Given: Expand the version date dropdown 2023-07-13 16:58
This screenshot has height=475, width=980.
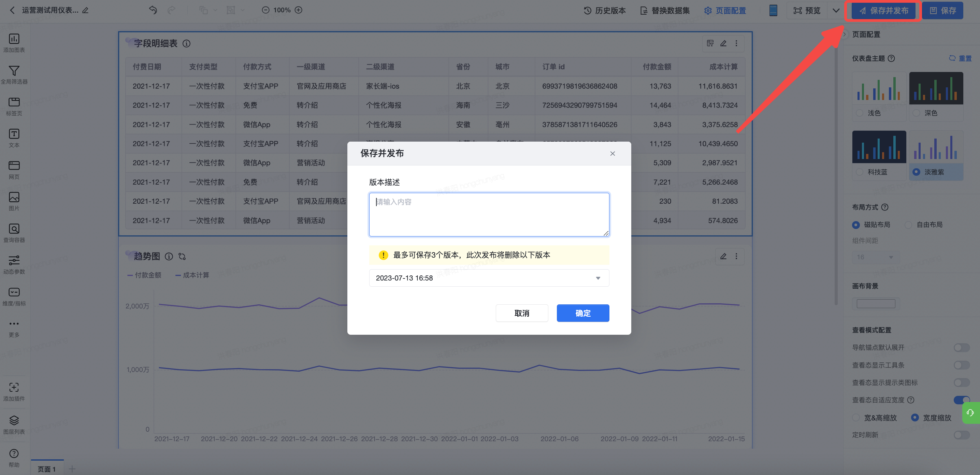Looking at the screenshot, I should click(489, 278).
